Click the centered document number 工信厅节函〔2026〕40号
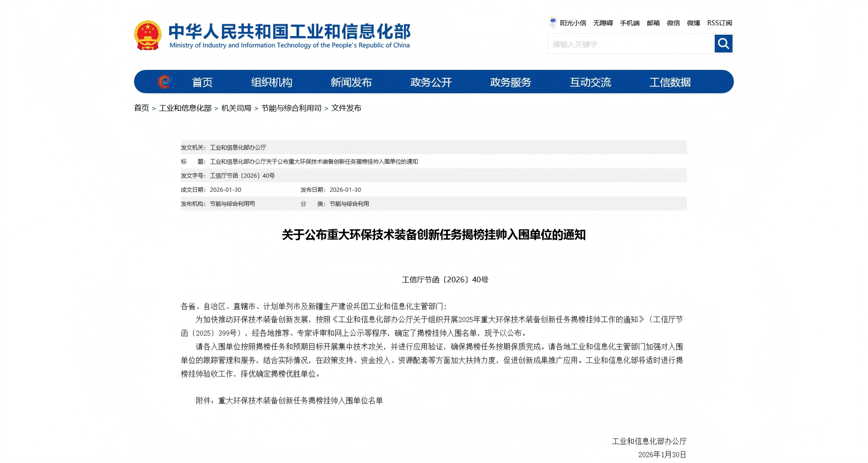868x463 pixels. pos(445,280)
